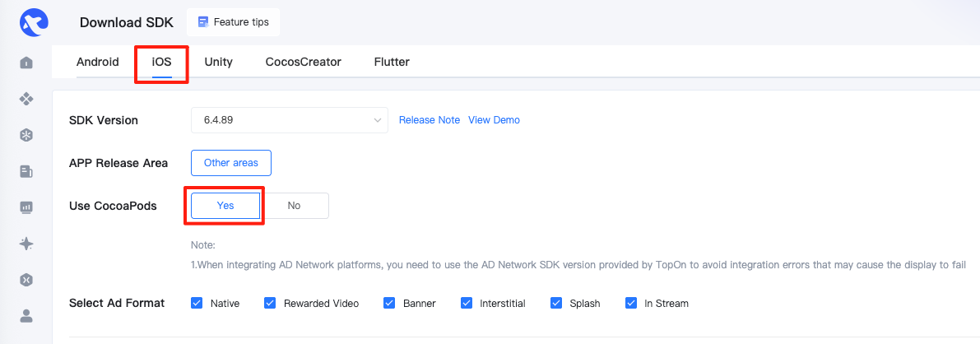Viewport: 980px width, 344px height.
Task: Toggle the Rewarded Video checkbox
Action: [x=270, y=304]
